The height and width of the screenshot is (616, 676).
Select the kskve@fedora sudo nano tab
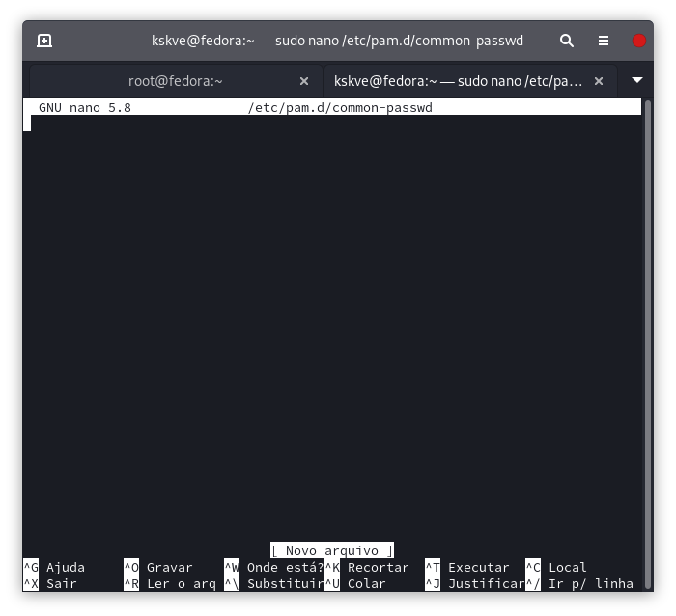pos(459,81)
